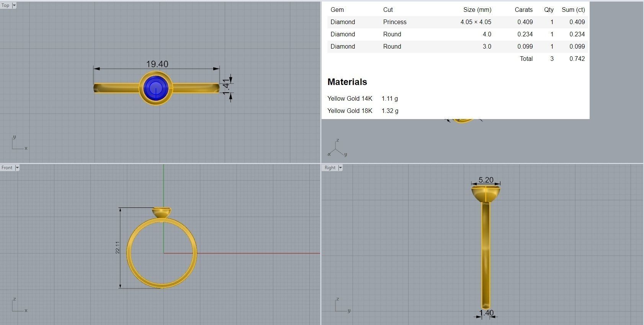Click the Front view axis icon
Image resolution: width=644 pixels, height=325 pixels.
pyautogui.click(x=19, y=305)
